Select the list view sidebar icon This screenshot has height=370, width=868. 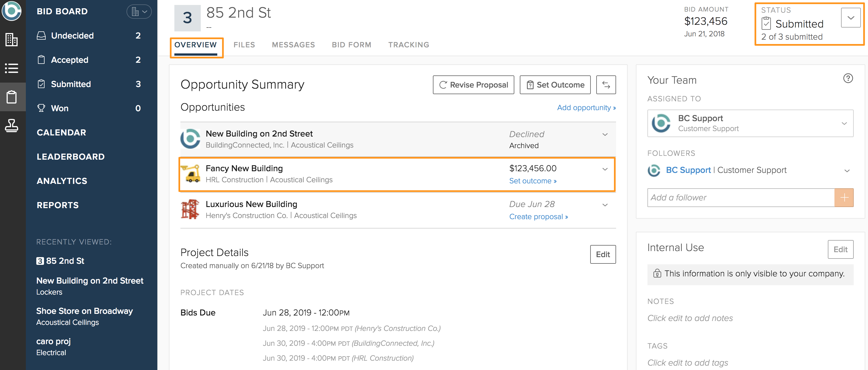tap(12, 68)
